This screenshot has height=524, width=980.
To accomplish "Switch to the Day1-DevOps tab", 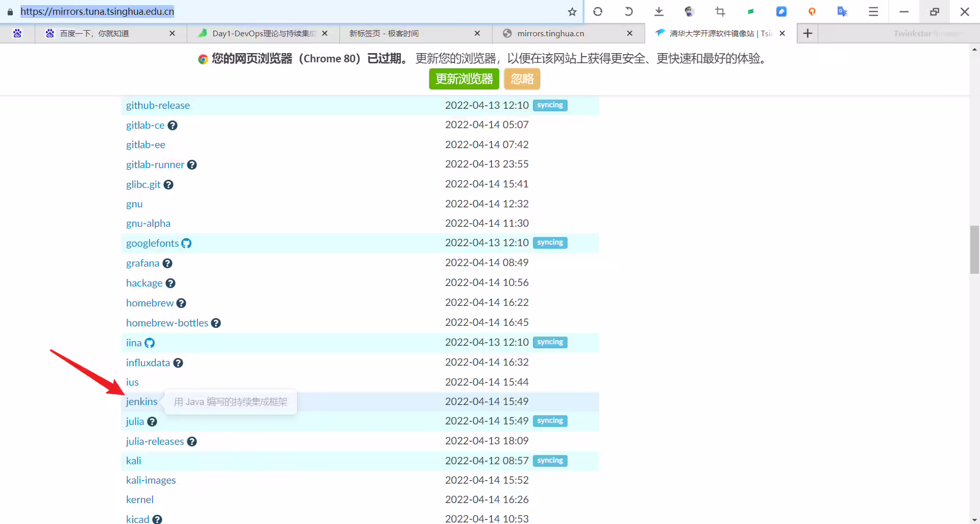I will click(x=263, y=33).
